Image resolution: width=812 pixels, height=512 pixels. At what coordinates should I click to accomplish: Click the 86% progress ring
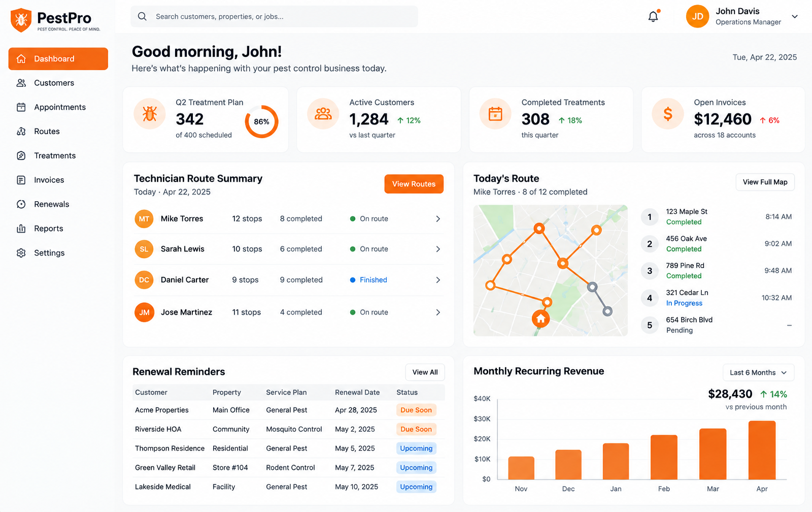261,122
